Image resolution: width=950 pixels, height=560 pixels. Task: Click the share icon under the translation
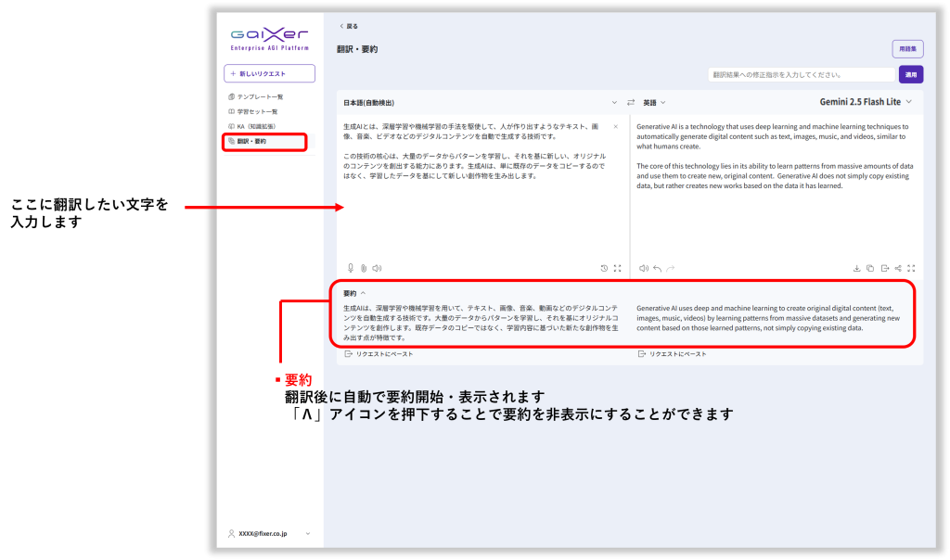[x=898, y=268]
